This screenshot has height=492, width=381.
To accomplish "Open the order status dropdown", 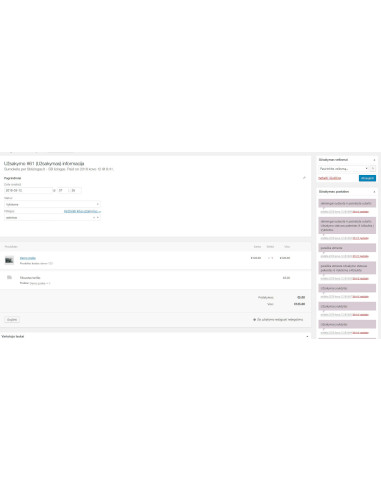I will coord(52,204).
